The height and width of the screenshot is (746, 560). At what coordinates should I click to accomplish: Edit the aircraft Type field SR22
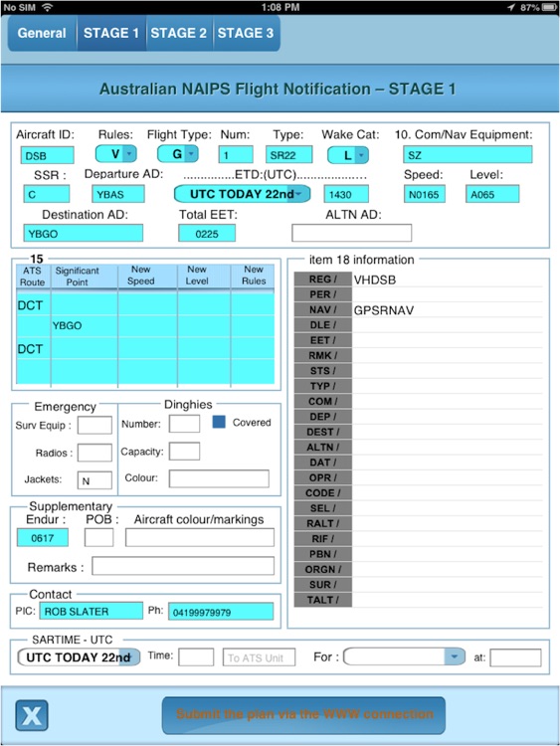(288, 155)
